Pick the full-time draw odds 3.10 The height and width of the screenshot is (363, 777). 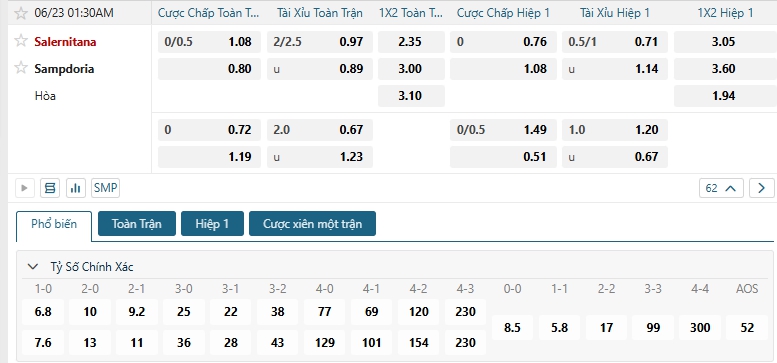click(x=411, y=96)
